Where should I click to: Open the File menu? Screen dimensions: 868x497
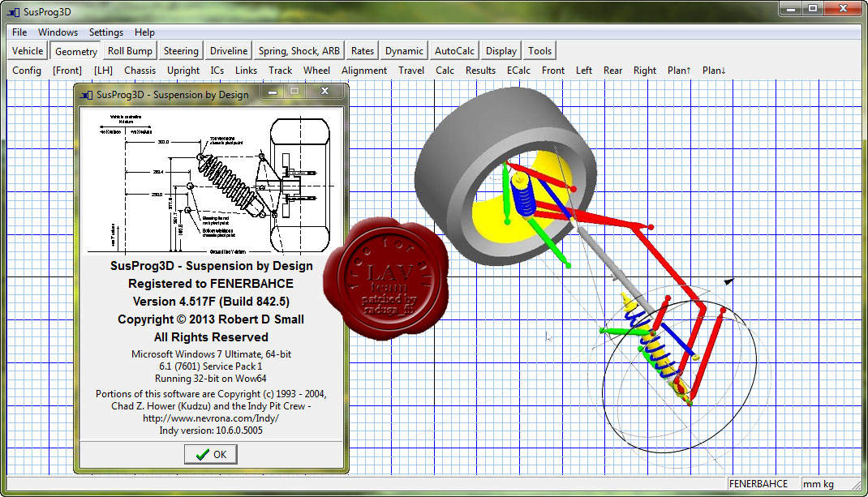(x=19, y=32)
